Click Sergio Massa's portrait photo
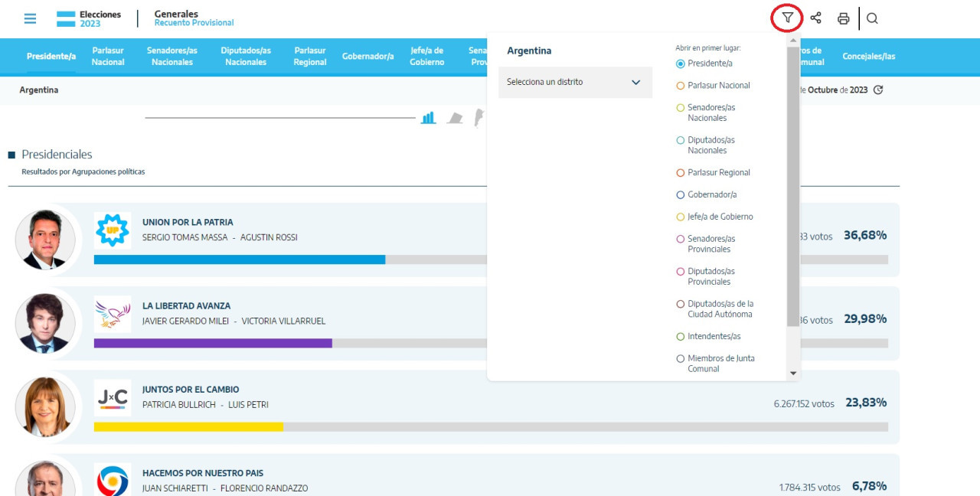Image resolution: width=980 pixels, height=496 pixels. click(x=46, y=240)
